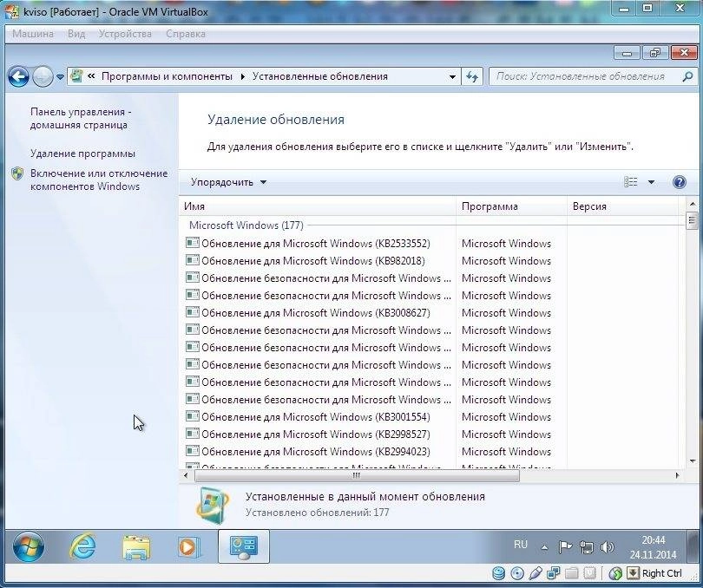The height and width of the screenshot is (588, 703).
Task: Open Панель управления - домашняя страница link
Action: click(x=81, y=118)
